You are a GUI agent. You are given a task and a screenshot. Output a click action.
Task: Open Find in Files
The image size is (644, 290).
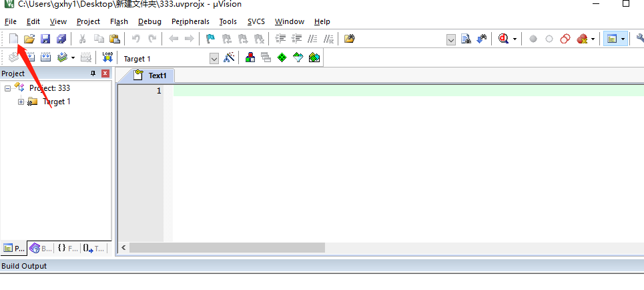(x=350, y=39)
